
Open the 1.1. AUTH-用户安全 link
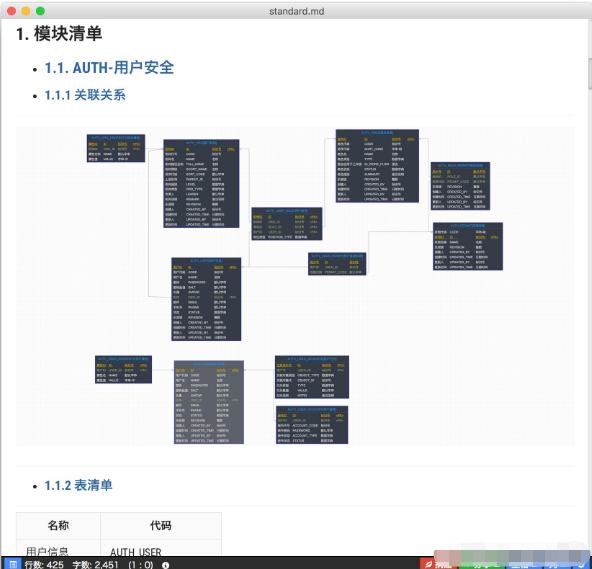(109, 68)
